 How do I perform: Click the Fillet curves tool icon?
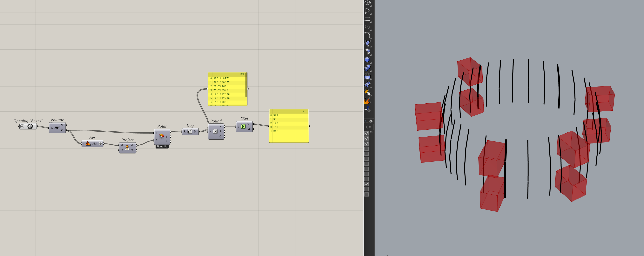tap(367, 35)
